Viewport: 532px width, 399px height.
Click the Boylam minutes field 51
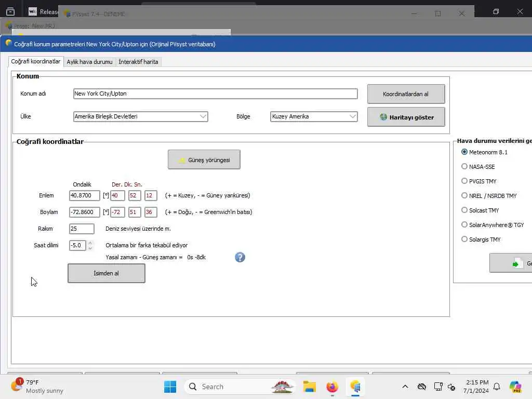tap(135, 212)
